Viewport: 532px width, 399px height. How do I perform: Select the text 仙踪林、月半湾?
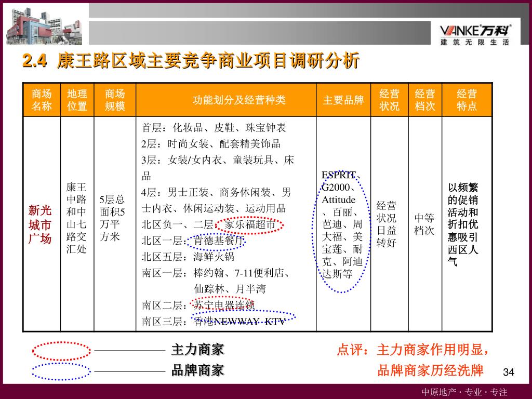point(230,289)
